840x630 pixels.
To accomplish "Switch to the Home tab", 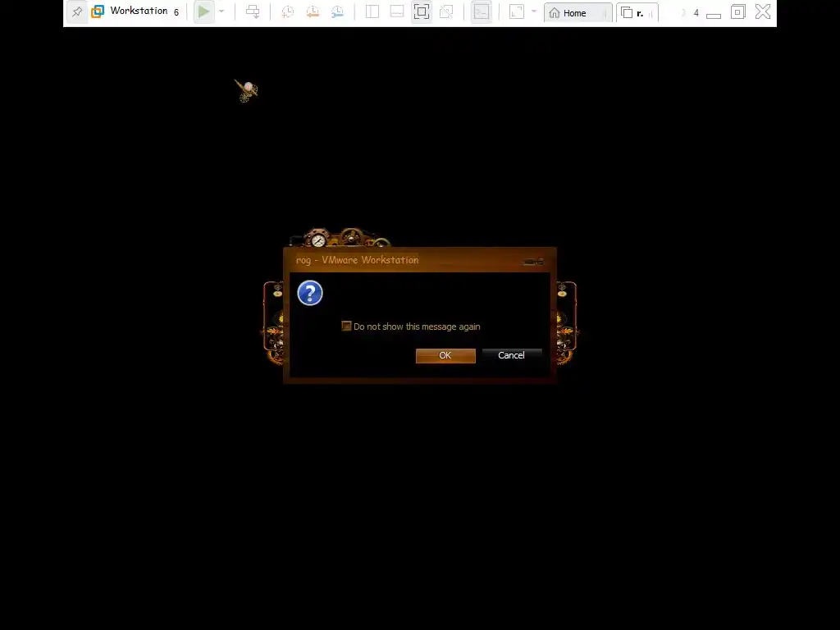I will [578, 13].
